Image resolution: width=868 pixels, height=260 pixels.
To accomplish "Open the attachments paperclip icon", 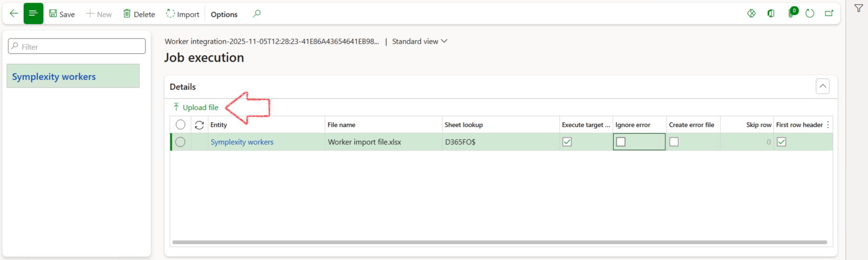I will click(x=792, y=14).
